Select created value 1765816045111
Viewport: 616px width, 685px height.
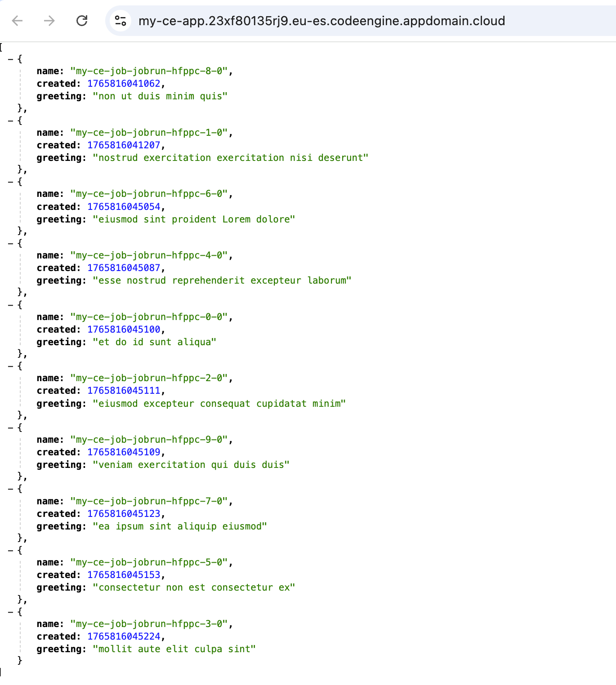[x=124, y=391]
